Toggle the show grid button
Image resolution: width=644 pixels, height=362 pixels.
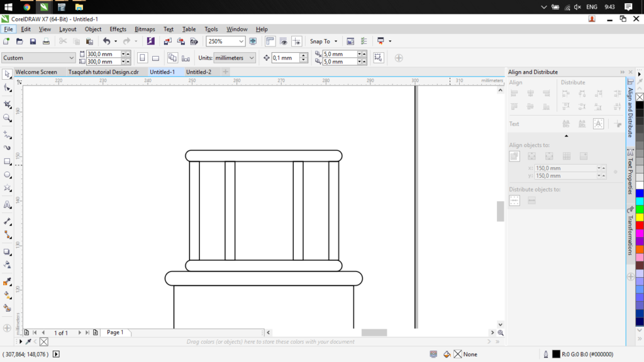(284, 41)
